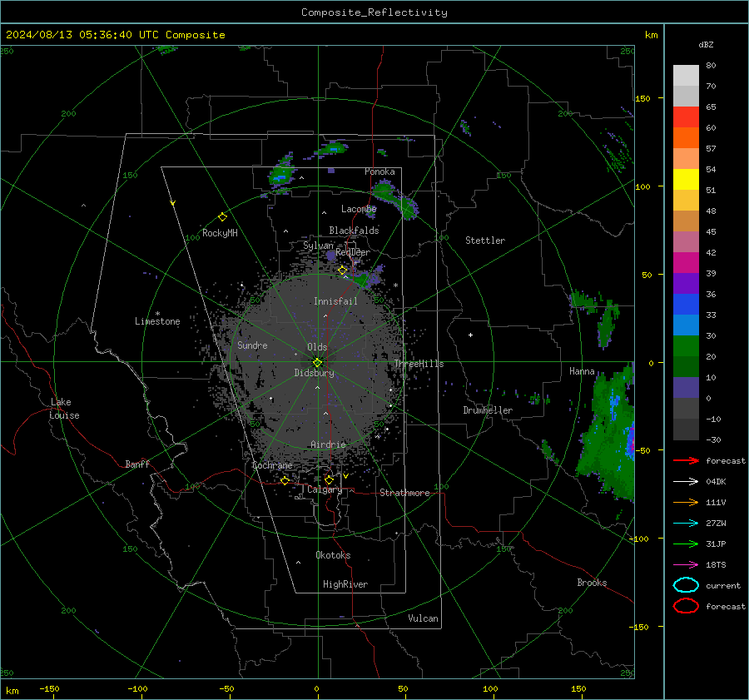Click the yellow diamond marker below RedDeer

pyautogui.click(x=343, y=271)
